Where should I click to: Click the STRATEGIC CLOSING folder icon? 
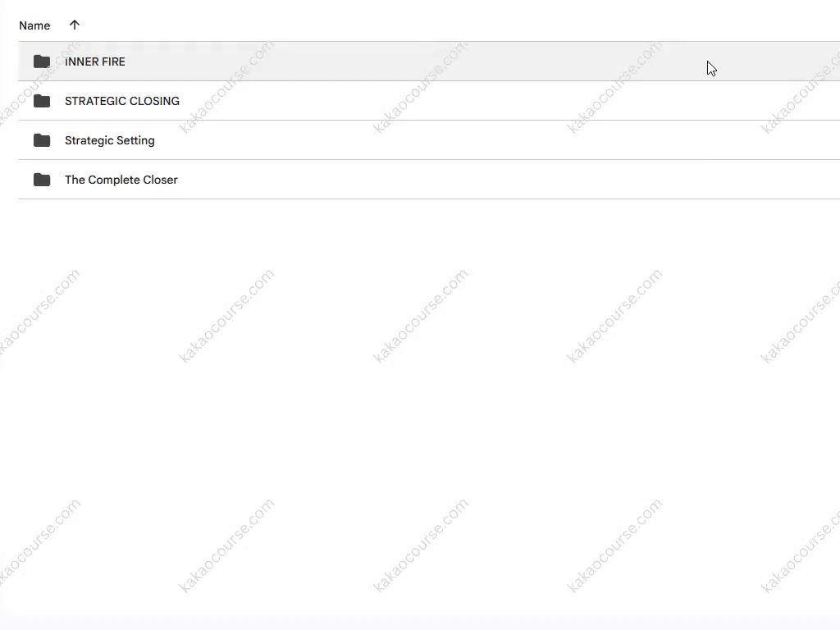tap(42, 101)
